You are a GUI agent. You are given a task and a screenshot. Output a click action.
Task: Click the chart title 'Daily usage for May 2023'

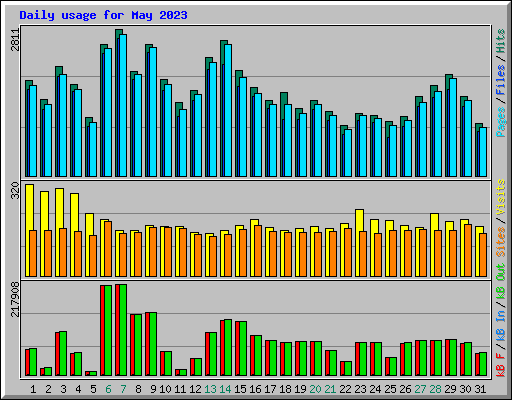tap(103, 15)
